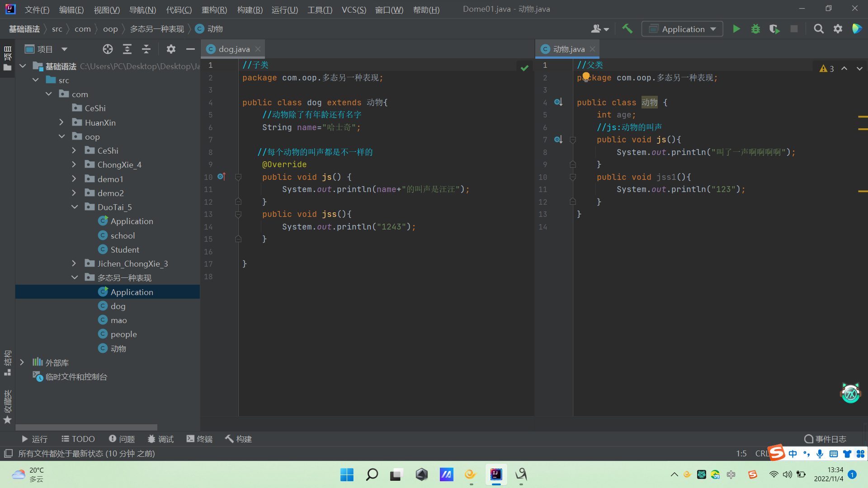Screen dimensions: 868x488
Task: Click the project panel horizontal scrollbar
Action: tap(86, 427)
